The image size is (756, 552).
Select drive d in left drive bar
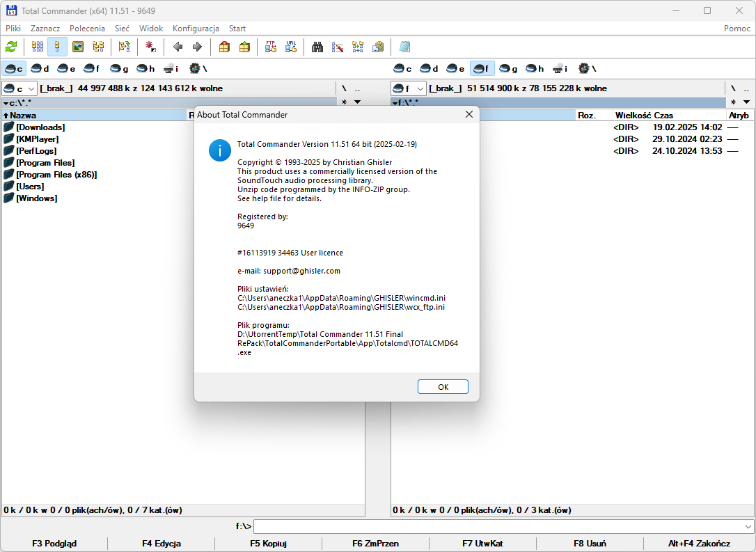click(40, 68)
